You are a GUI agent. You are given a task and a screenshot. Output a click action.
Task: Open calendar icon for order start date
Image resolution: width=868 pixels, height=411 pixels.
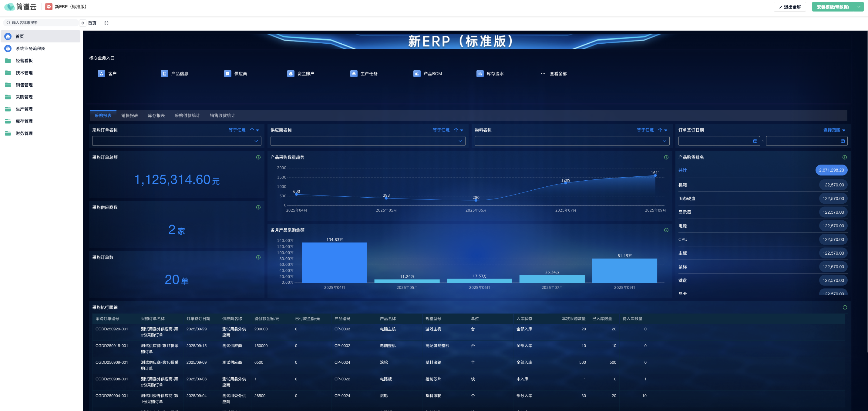pos(755,141)
